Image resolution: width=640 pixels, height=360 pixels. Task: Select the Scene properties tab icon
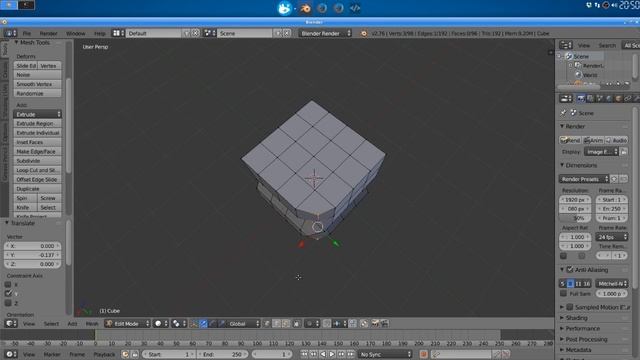click(600, 98)
